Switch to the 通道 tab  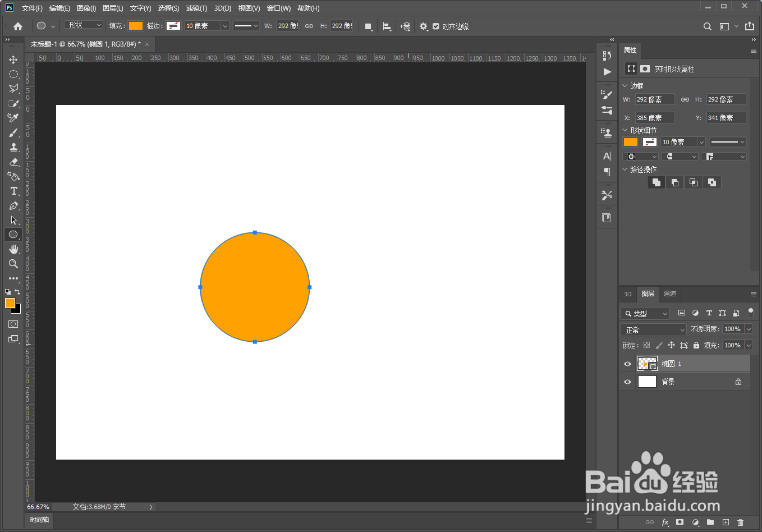tap(670, 293)
